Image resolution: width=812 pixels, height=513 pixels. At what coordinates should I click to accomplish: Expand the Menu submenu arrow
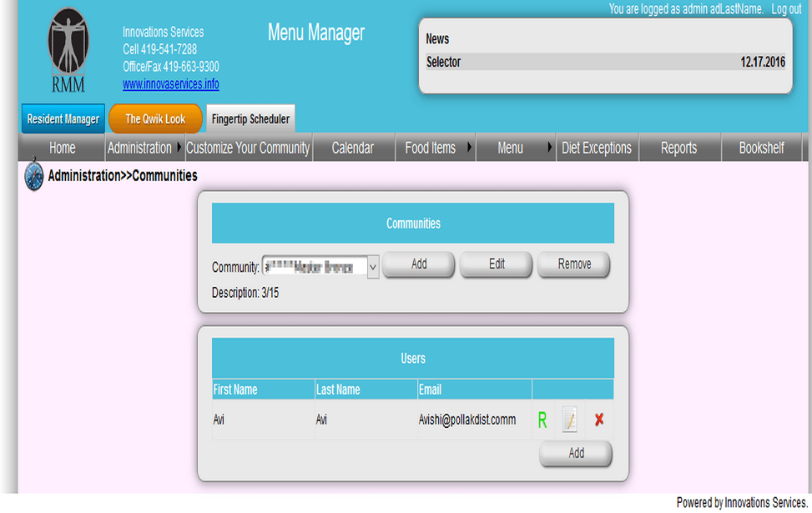point(548,147)
